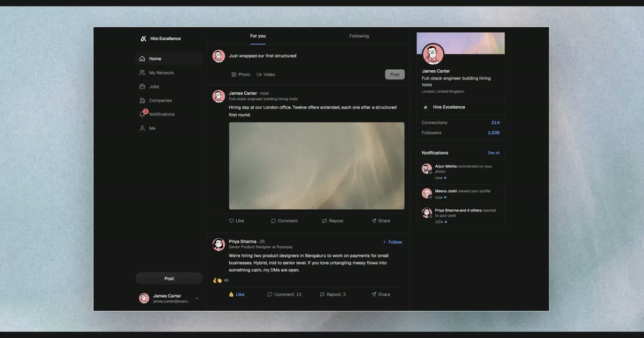Open Arjun Mehta commented notification
The height and width of the screenshot is (338, 644).
click(x=460, y=172)
